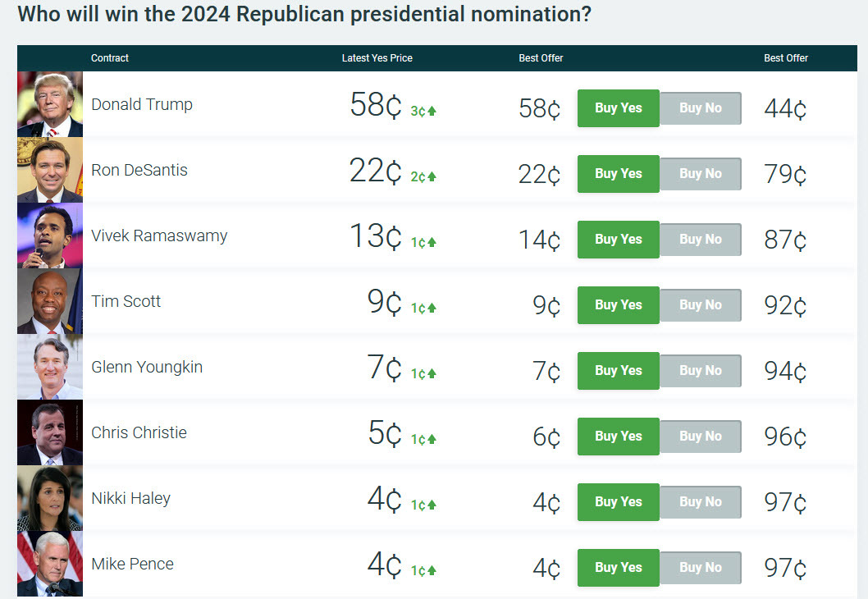Click Donald Trump's profile photo
This screenshot has height=599, width=868.
[49, 104]
